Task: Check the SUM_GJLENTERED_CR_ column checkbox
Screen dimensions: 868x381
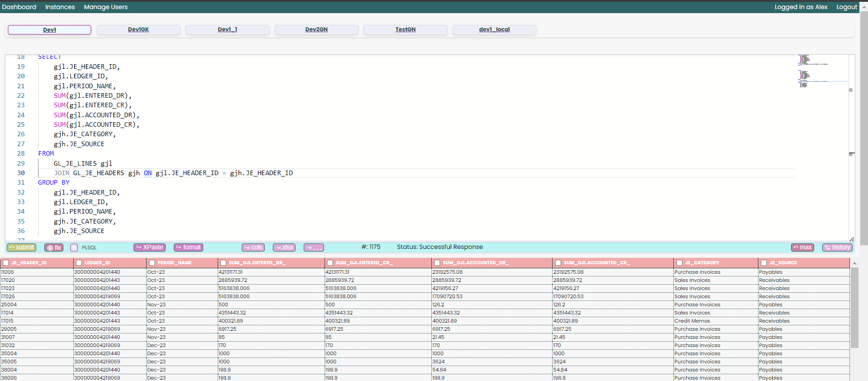Action: coord(330,263)
